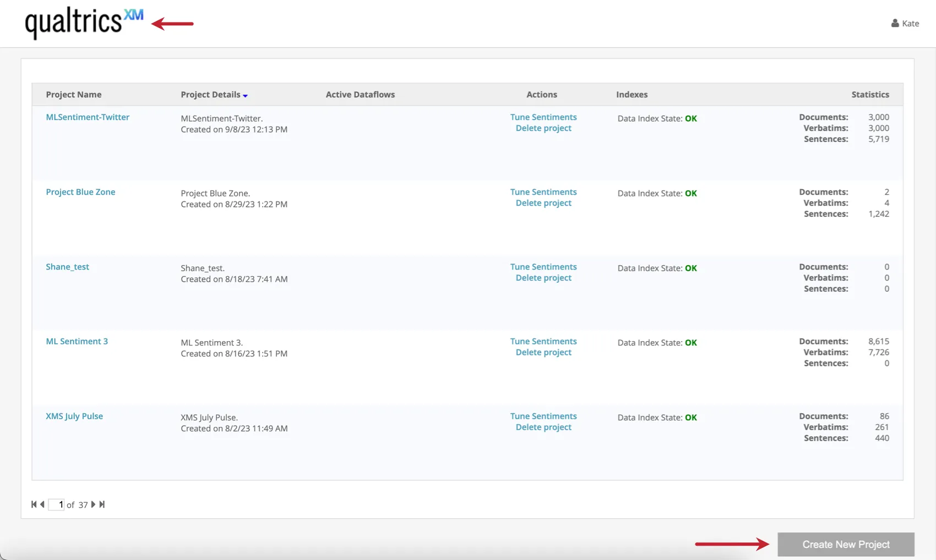Viewport: 936px width, 560px height.
Task: Advance to the next page of projects
Action: point(93,504)
